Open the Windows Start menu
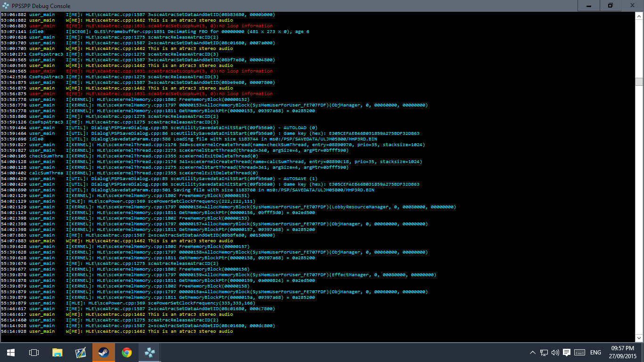644x362 pixels. (10, 352)
